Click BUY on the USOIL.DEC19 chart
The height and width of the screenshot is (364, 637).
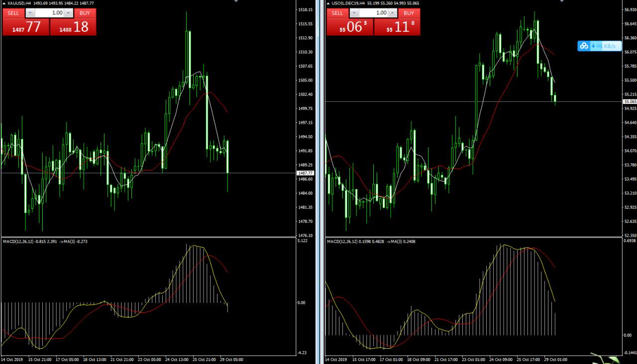tap(409, 13)
